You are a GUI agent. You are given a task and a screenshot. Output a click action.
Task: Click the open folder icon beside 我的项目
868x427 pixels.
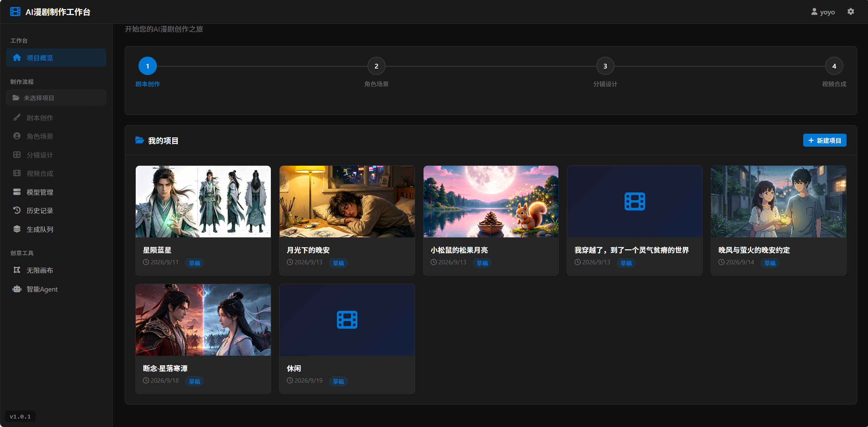[139, 140]
